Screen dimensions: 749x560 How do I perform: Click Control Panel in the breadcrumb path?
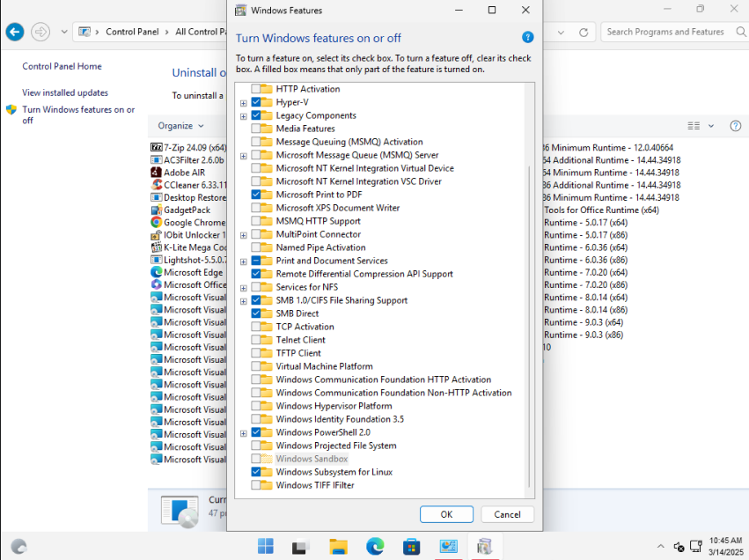tap(132, 32)
